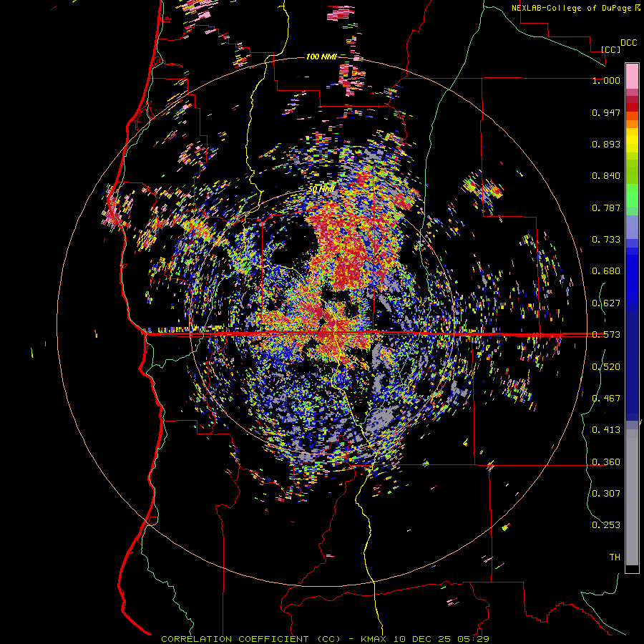Click the 50 NMI range ring label

pos(321,190)
